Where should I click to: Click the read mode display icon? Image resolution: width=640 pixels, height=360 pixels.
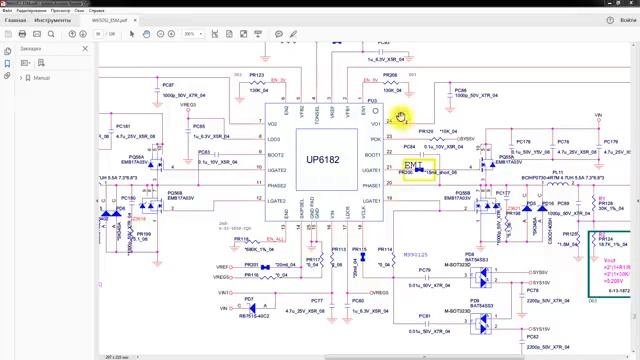pos(258,34)
